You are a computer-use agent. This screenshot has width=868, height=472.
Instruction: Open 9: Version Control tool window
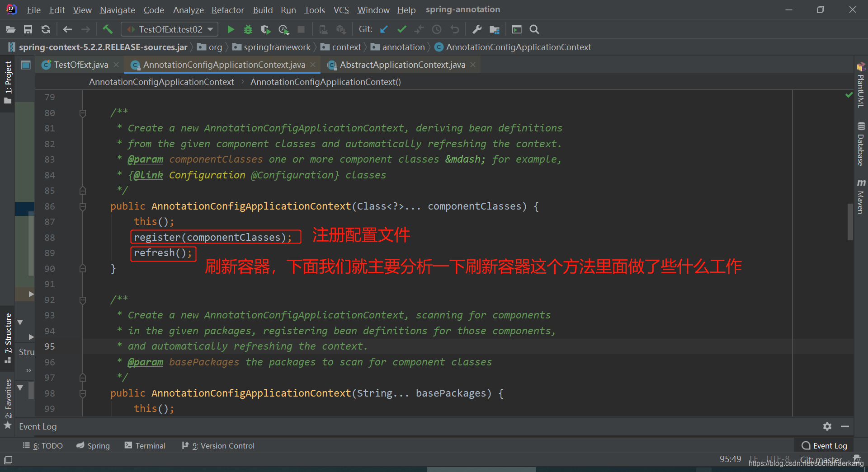tap(218, 446)
